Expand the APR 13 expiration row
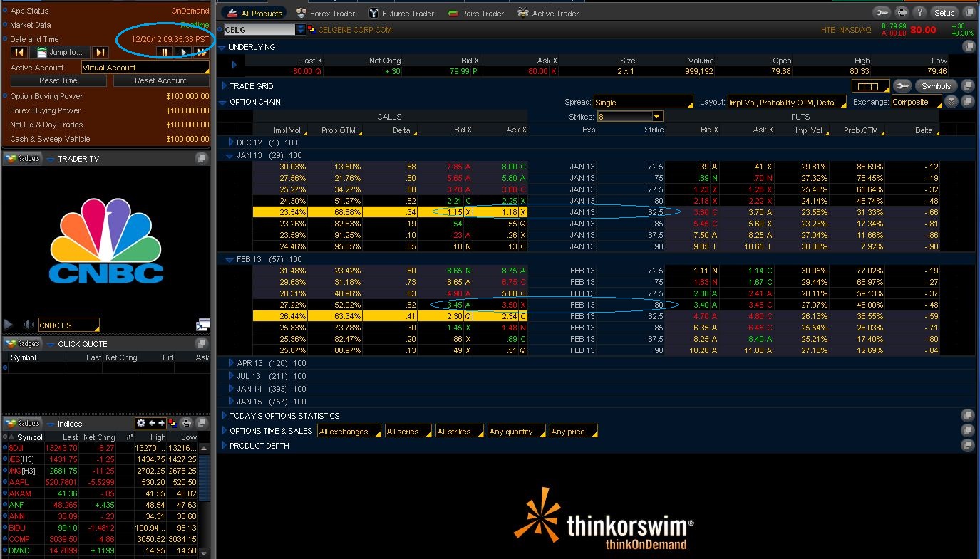 pos(231,363)
